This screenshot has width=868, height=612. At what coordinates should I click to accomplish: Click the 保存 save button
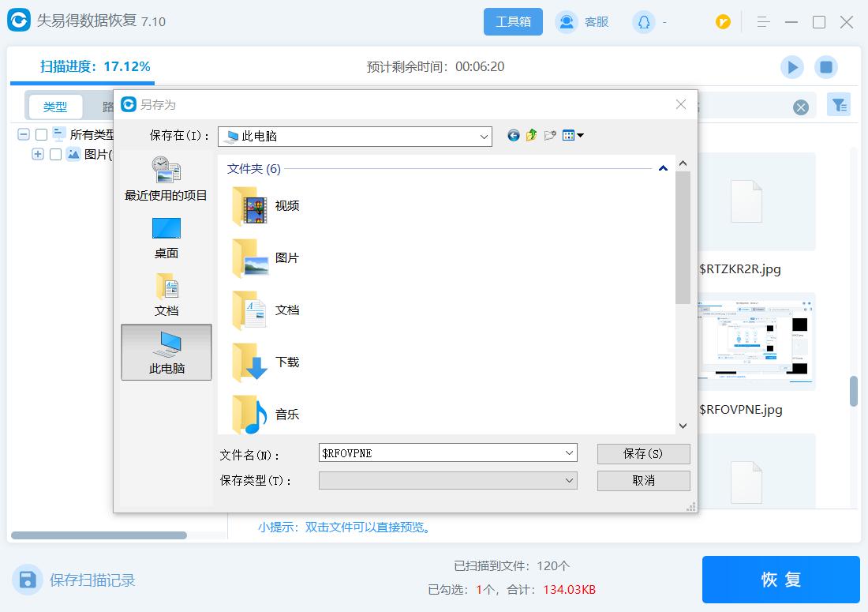coord(643,453)
